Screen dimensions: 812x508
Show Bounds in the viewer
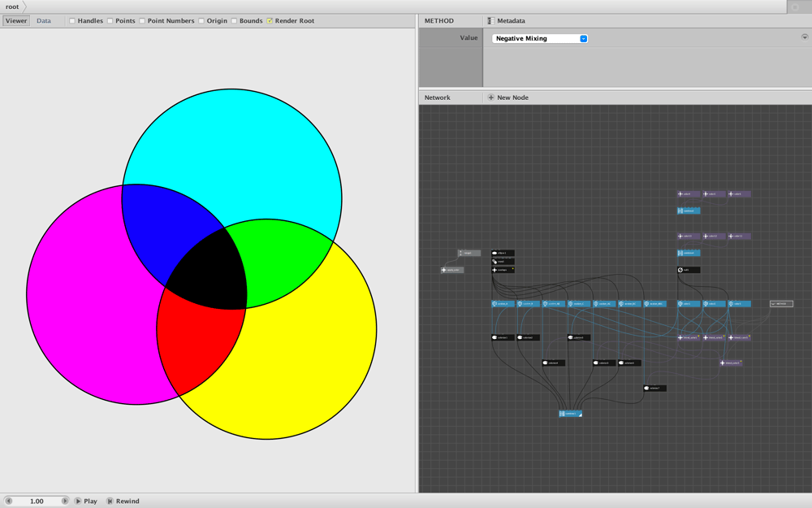tap(234, 21)
